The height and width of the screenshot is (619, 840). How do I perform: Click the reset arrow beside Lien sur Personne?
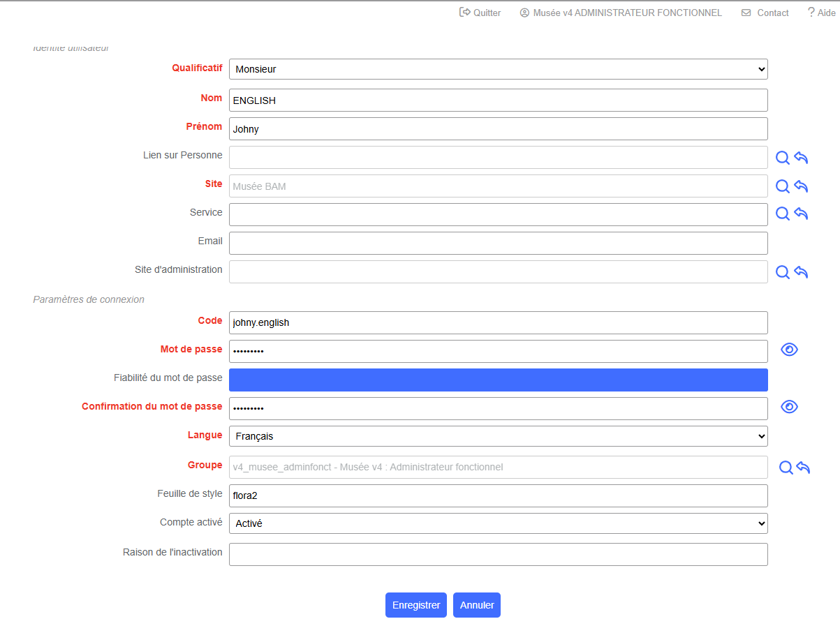click(801, 158)
